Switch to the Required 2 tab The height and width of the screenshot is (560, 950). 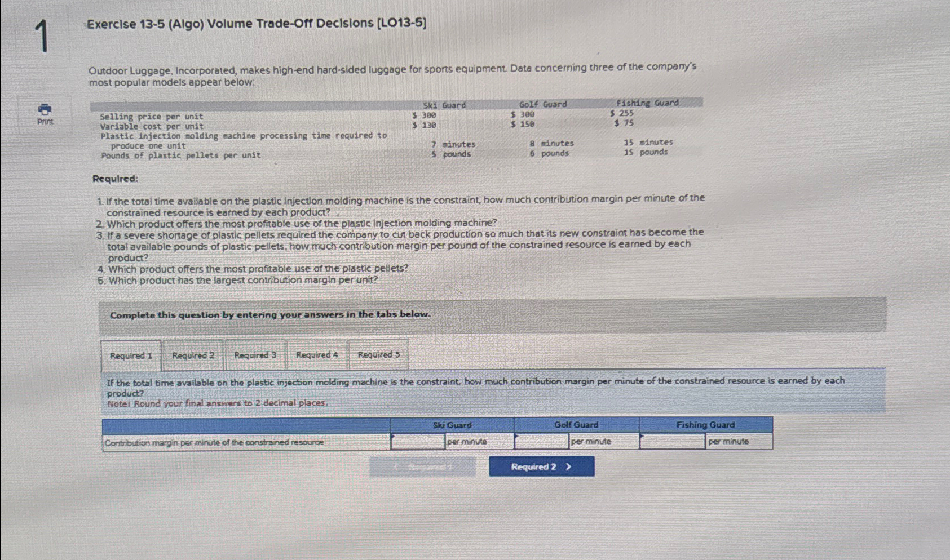coord(193,355)
